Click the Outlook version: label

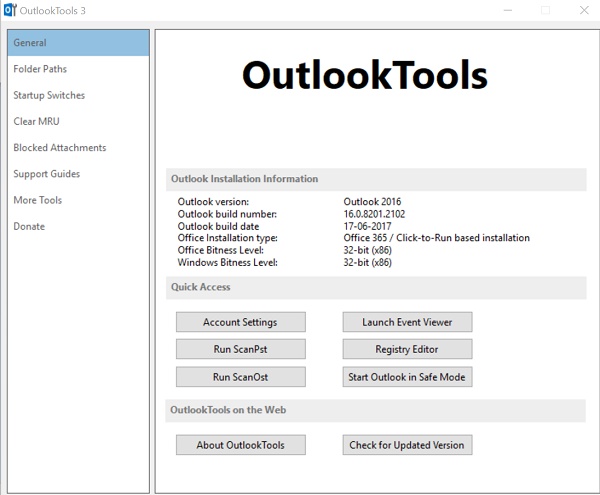[213, 202]
